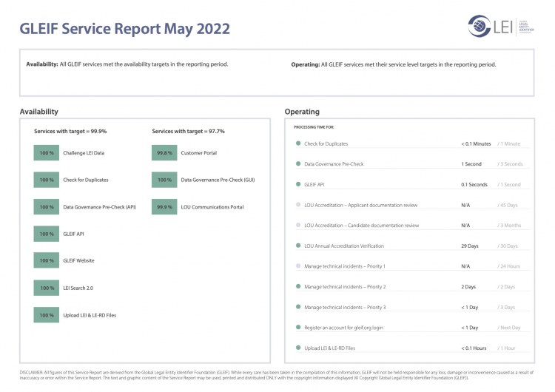Click the 29 Days value for Annual Accreditation
555x392 pixels.
click(470, 246)
